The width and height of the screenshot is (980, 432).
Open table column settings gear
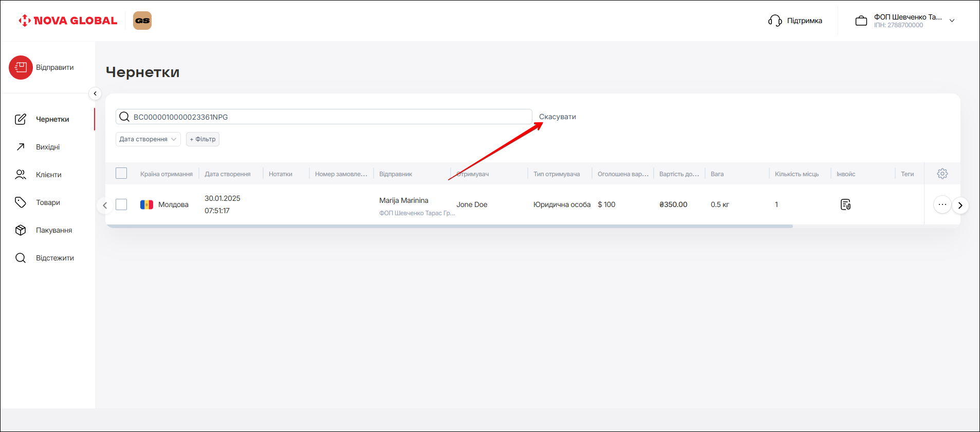(x=942, y=174)
